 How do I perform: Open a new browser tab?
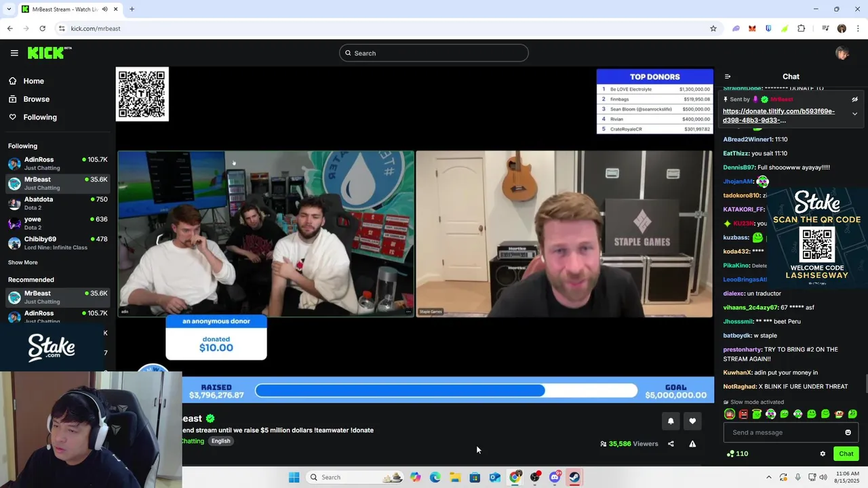pos(132,9)
